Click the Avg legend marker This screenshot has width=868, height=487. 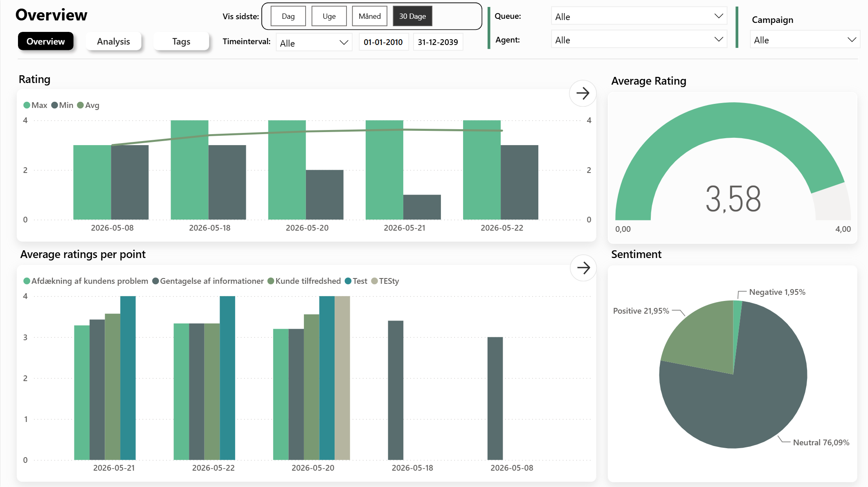click(81, 105)
